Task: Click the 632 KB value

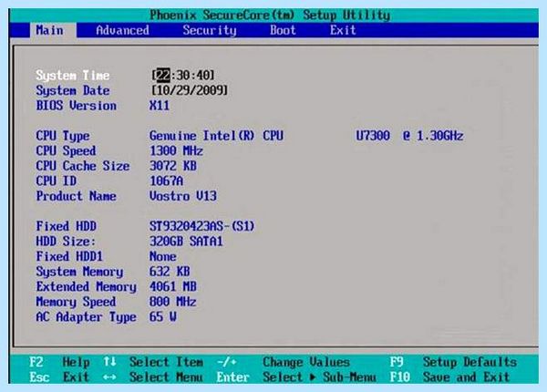Action: 170,272
